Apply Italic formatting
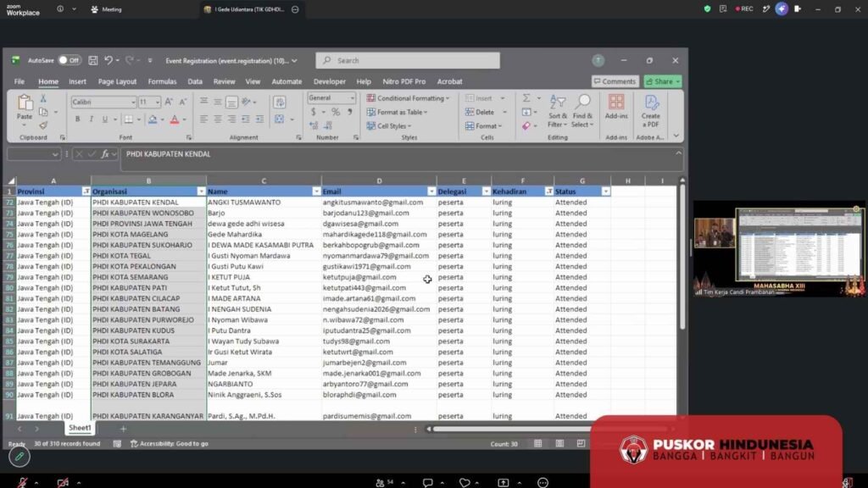 point(92,119)
